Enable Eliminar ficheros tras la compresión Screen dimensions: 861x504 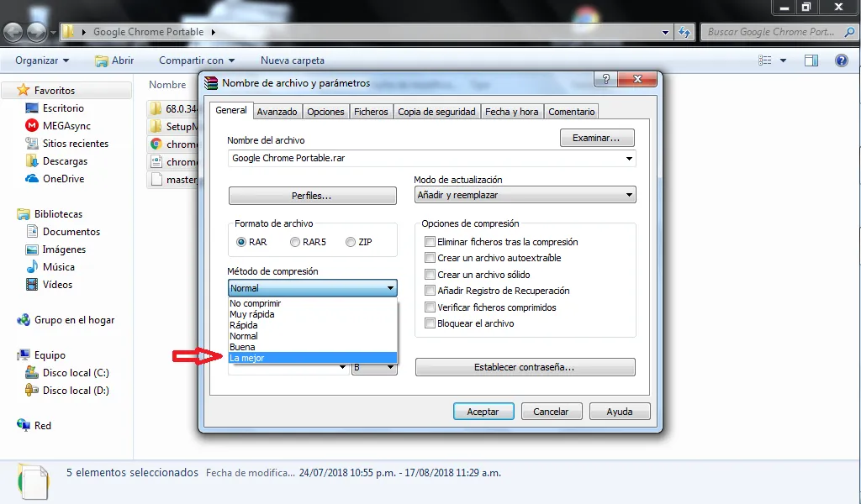(x=430, y=241)
